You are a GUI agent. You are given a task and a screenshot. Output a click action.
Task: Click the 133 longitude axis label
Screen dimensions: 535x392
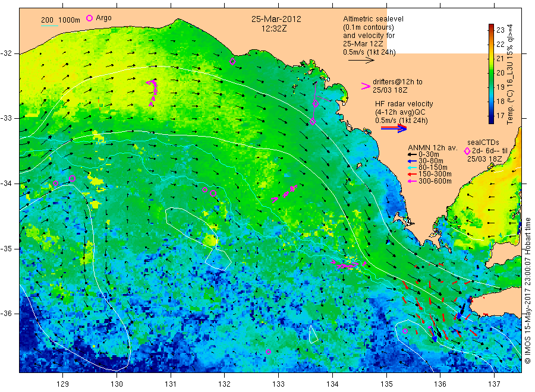[278, 384]
